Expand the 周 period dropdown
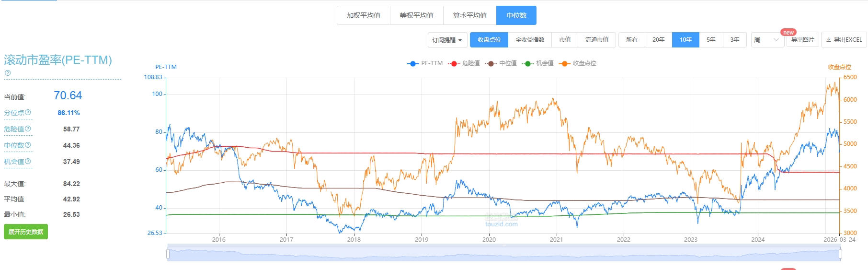Viewport: 868px width, 270px height. 766,40
